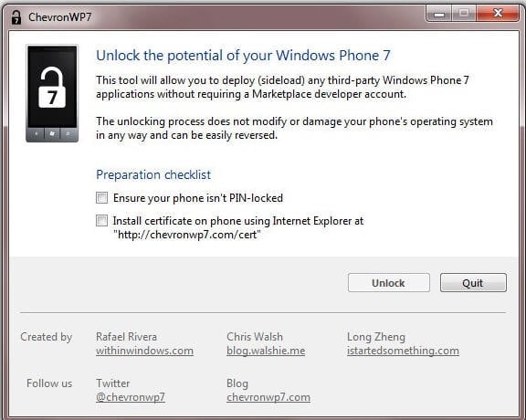Open the blog.walshie.me link

point(266,351)
